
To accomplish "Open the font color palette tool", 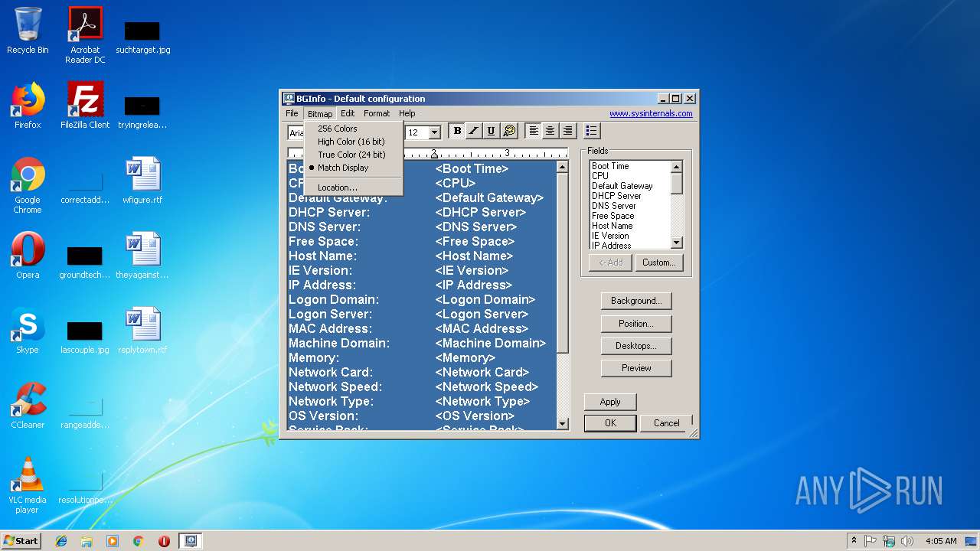I will point(508,131).
